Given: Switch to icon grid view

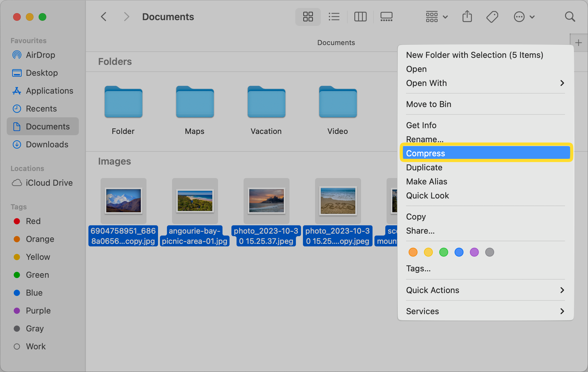Looking at the screenshot, I should (x=307, y=17).
